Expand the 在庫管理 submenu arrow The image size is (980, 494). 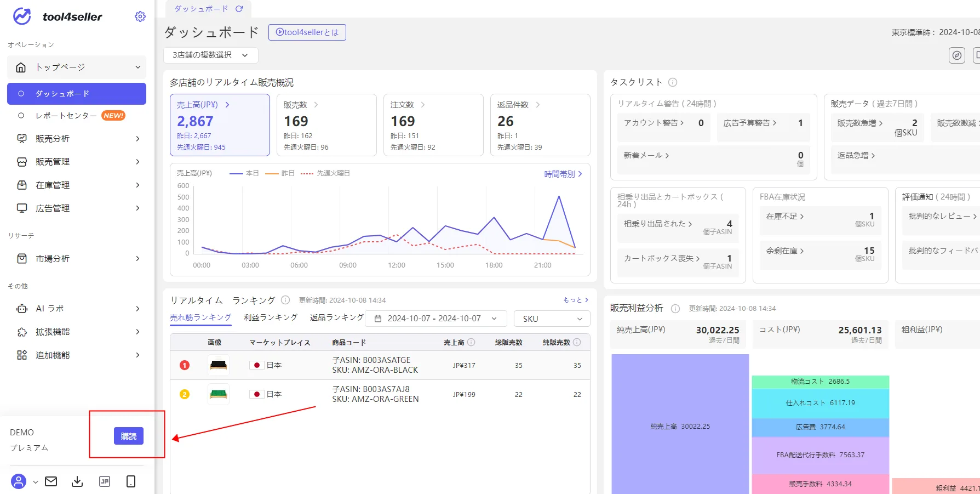(137, 185)
